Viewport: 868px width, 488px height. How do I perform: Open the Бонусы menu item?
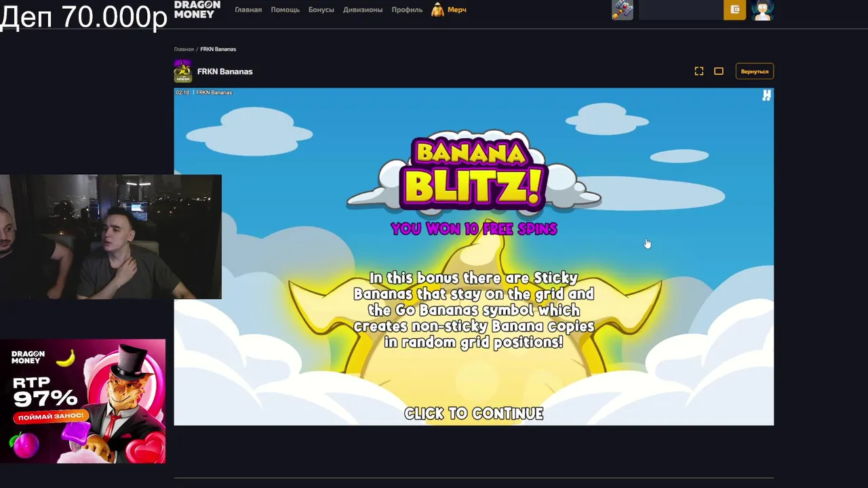321,10
